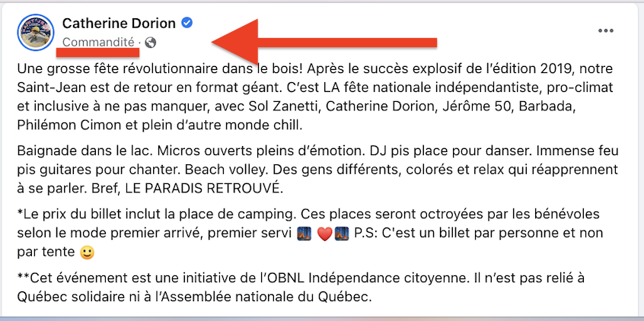Open the Catherine Dorion profile name header

[119, 23]
